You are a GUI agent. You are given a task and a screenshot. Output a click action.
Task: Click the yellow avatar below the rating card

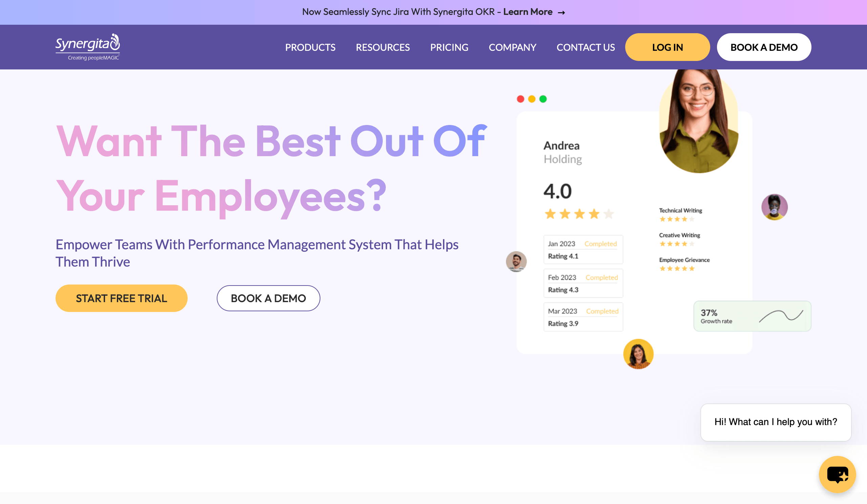coord(638,354)
